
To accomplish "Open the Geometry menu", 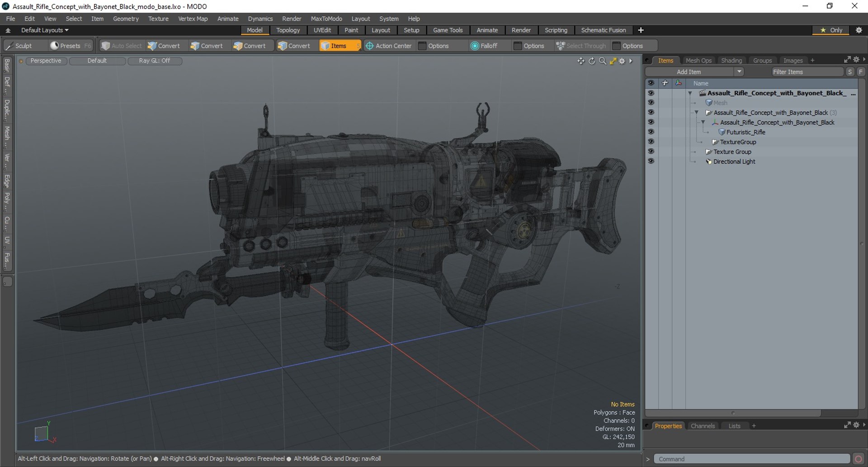I will tap(126, 19).
